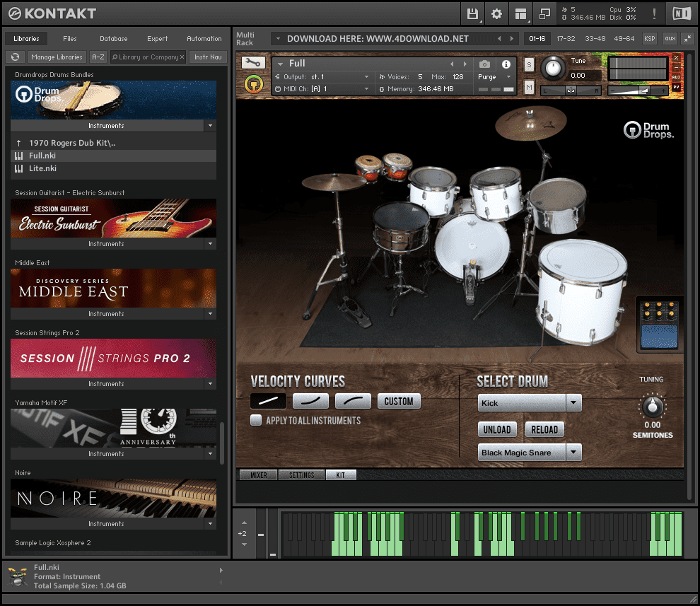Click the Unload button

click(496, 429)
